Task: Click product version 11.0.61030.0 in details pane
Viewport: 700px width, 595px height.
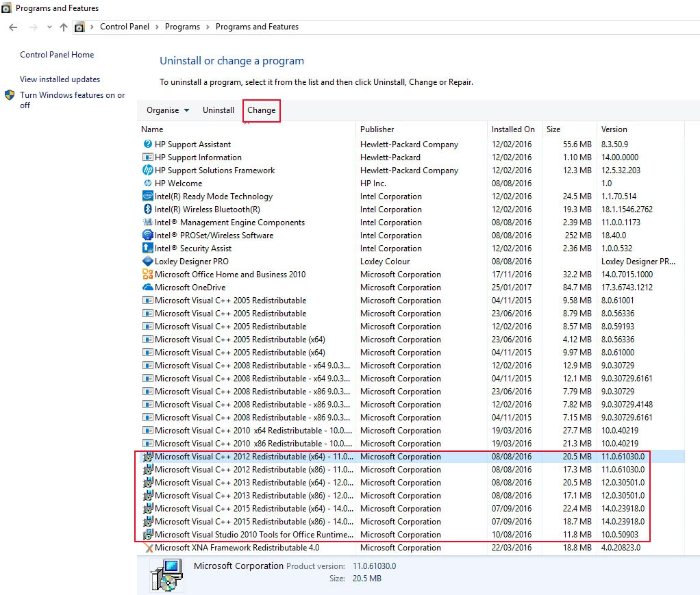Action: [374, 566]
